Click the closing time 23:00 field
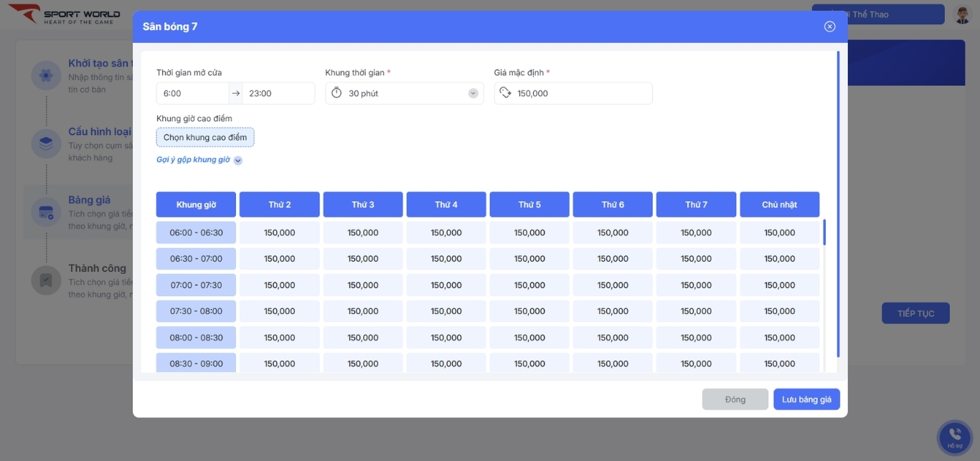The width and height of the screenshot is (980, 461). point(278,93)
